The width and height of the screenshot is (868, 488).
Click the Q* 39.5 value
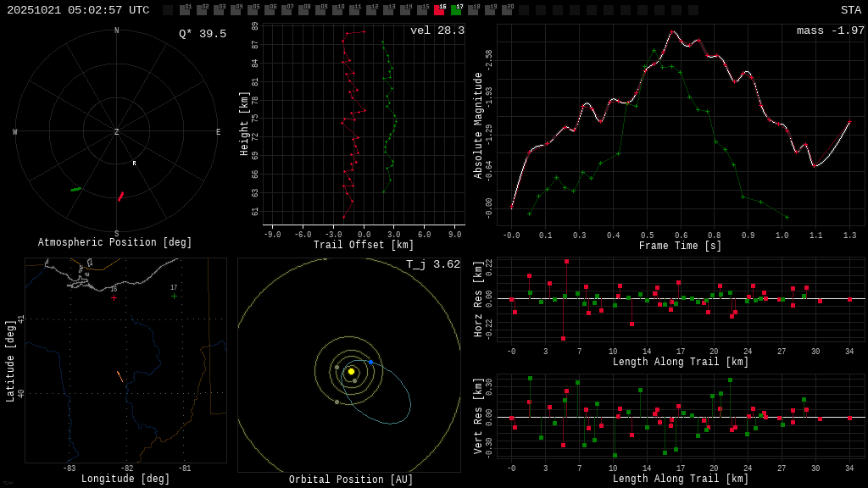click(202, 34)
